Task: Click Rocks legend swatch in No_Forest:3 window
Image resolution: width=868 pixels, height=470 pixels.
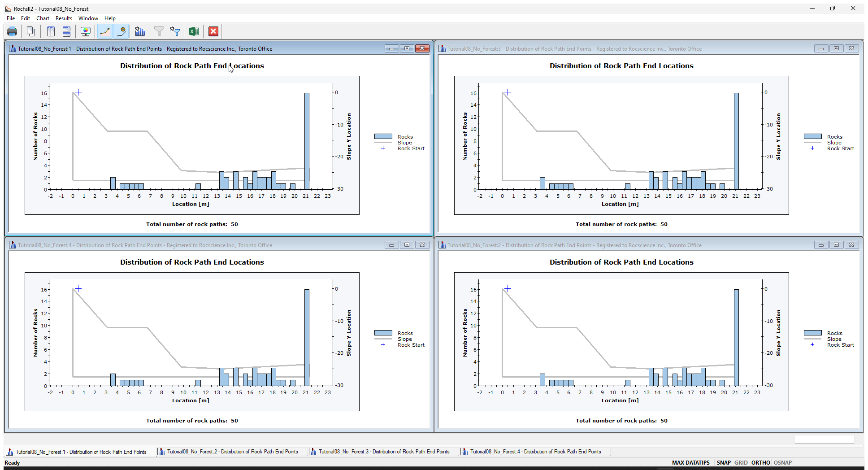Action: coord(813,136)
